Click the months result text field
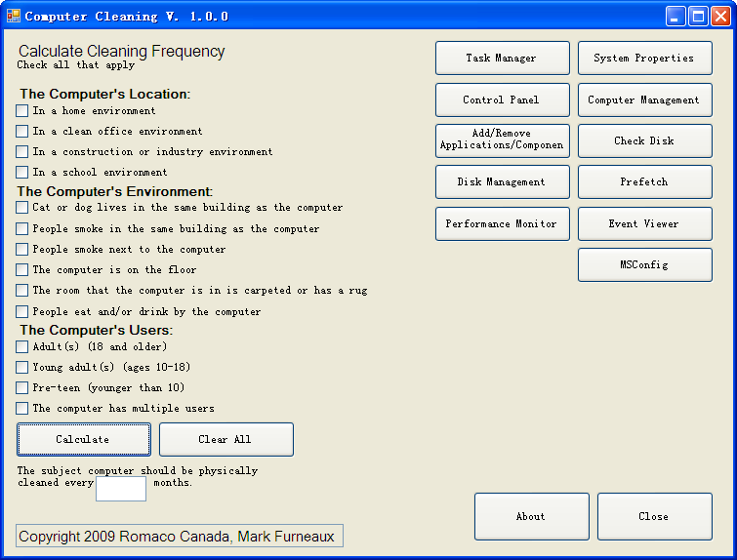 click(x=121, y=488)
